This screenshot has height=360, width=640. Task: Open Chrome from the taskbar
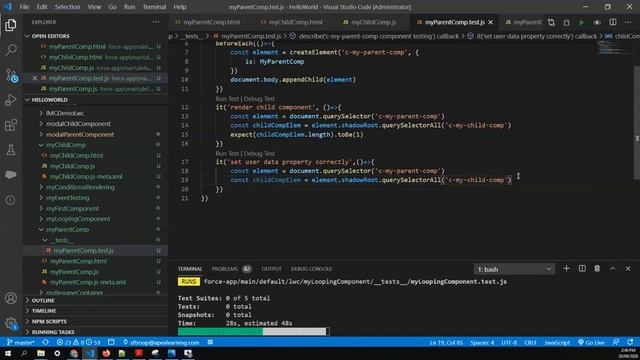coord(73,353)
